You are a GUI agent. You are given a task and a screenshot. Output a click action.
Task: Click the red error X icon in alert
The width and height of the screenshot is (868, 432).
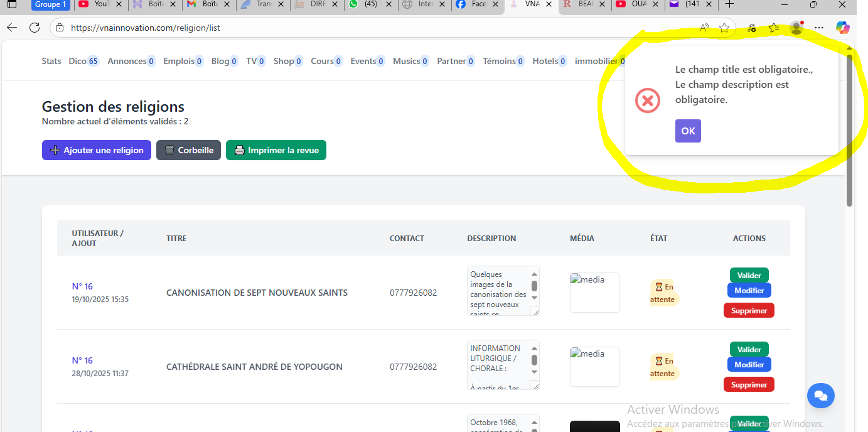click(x=648, y=100)
